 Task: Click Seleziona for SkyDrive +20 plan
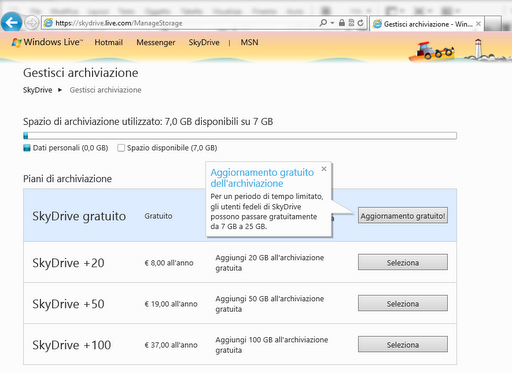click(403, 262)
